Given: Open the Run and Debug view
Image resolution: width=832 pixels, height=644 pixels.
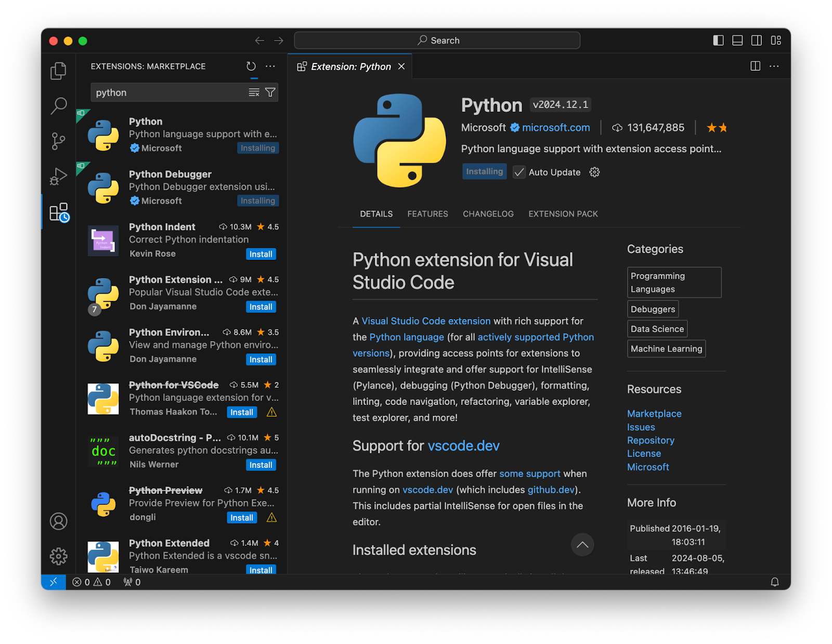Looking at the screenshot, I should (58, 176).
